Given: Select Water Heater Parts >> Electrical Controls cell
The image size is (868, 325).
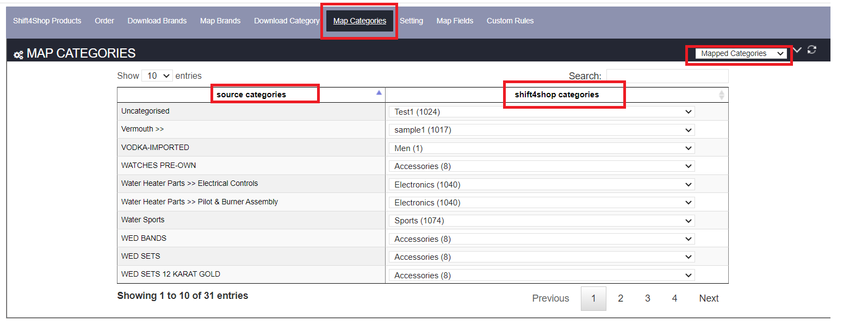Looking at the screenshot, I should click(x=251, y=184).
